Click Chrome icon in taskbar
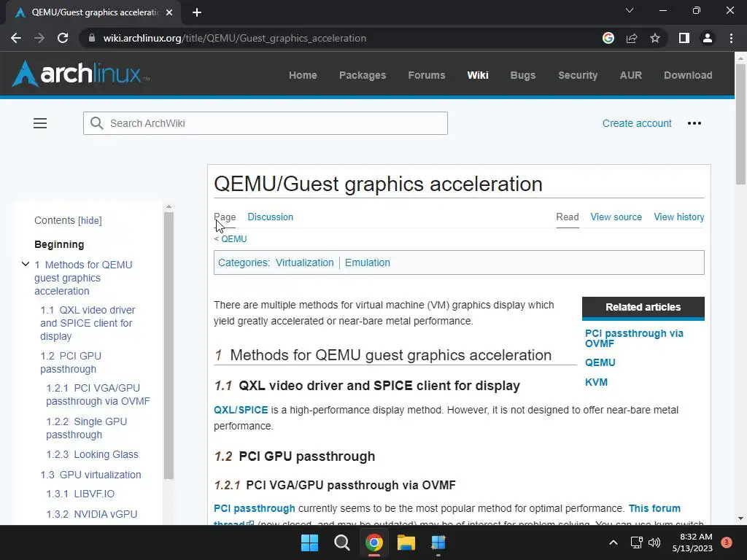The width and height of the screenshot is (747, 560). pos(374,542)
